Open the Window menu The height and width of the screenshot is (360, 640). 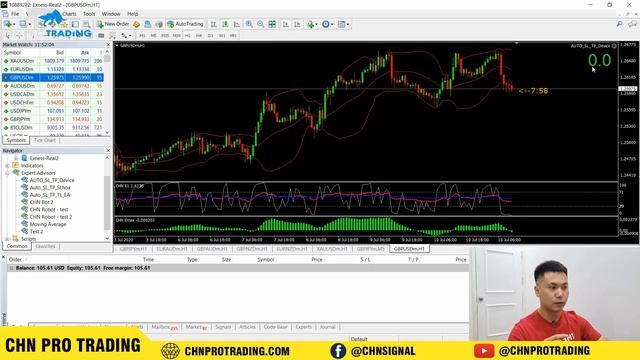click(x=111, y=14)
